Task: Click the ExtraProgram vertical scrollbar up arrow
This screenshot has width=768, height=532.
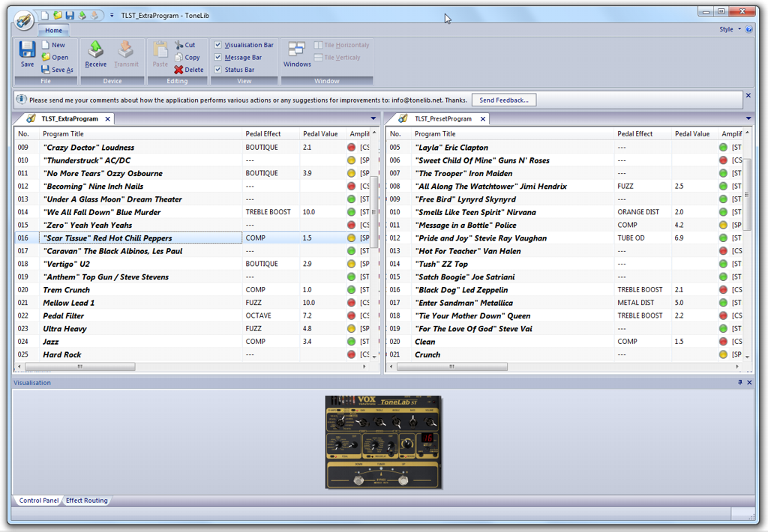Action: point(374,133)
